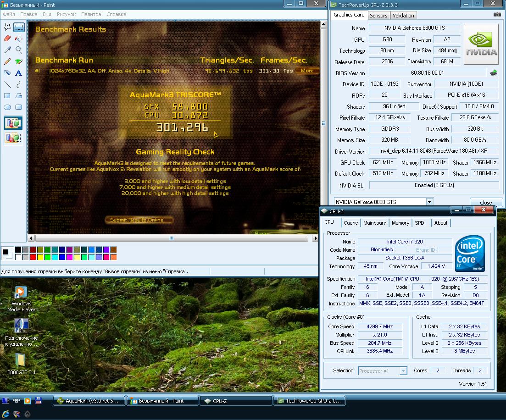The height and width of the screenshot is (420, 506).
Task: Pick the yellow color swatch
Action: [40, 257]
